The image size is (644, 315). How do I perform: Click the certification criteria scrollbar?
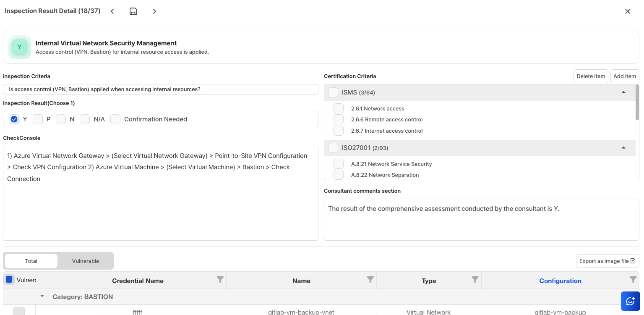coord(637,103)
